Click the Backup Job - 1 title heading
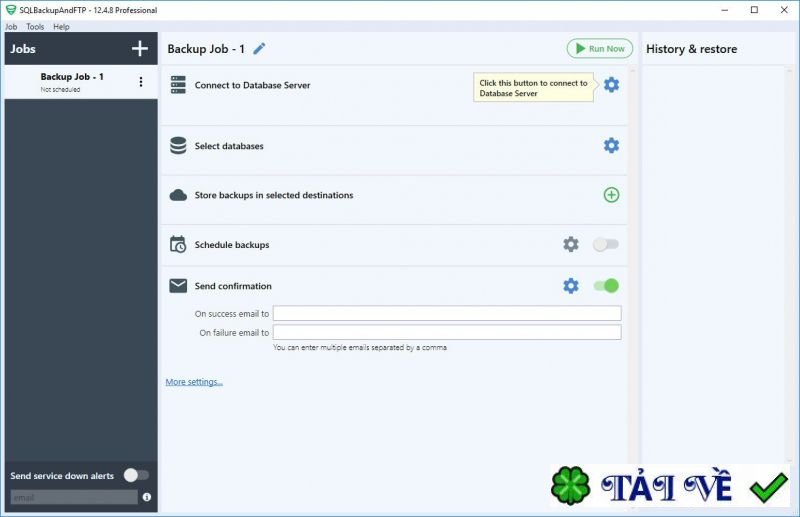 [206, 49]
